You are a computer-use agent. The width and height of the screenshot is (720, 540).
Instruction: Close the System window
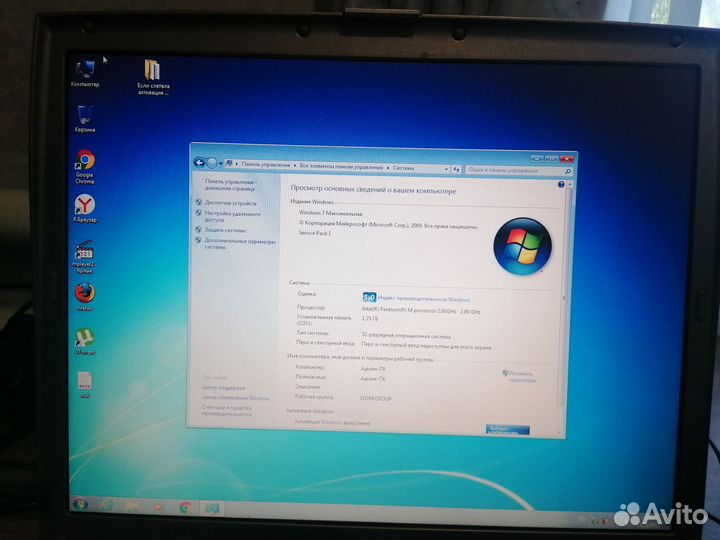567,159
